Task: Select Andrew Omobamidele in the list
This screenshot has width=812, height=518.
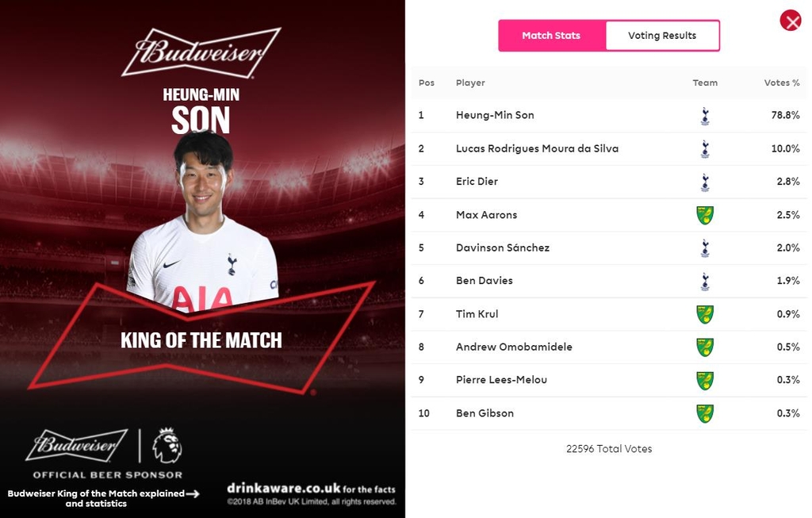Action: click(x=514, y=347)
